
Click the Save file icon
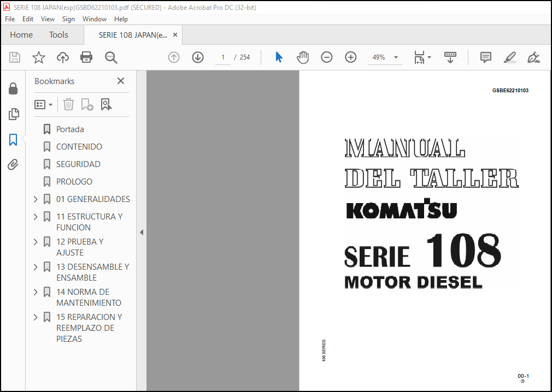(15, 57)
